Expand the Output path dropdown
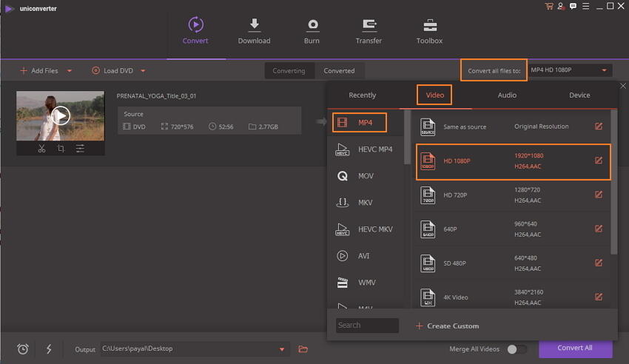This screenshot has width=629, height=364. (x=282, y=349)
